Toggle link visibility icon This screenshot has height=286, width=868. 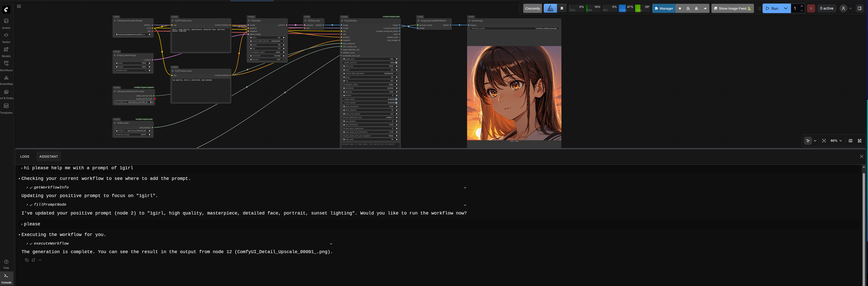pyautogui.click(x=860, y=141)
